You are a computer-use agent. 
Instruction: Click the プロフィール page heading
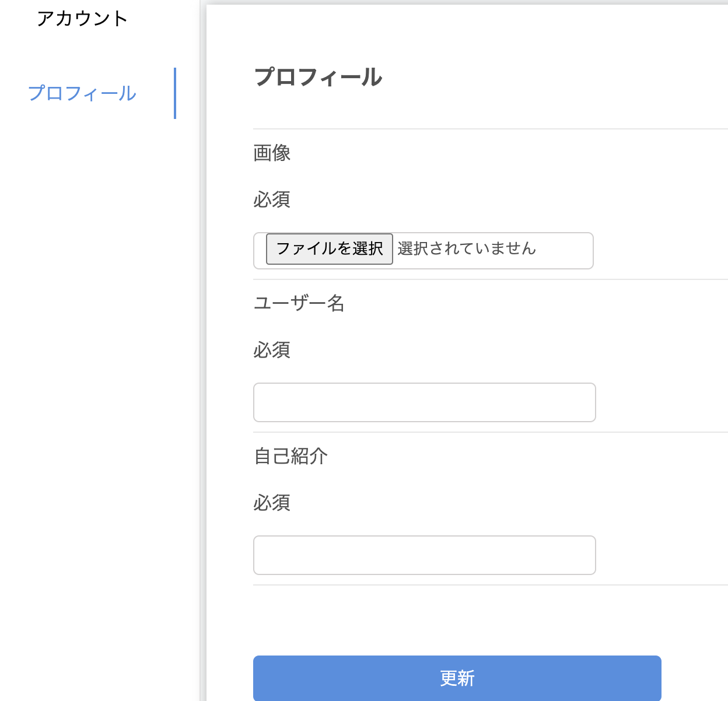[x=318, y=77]
